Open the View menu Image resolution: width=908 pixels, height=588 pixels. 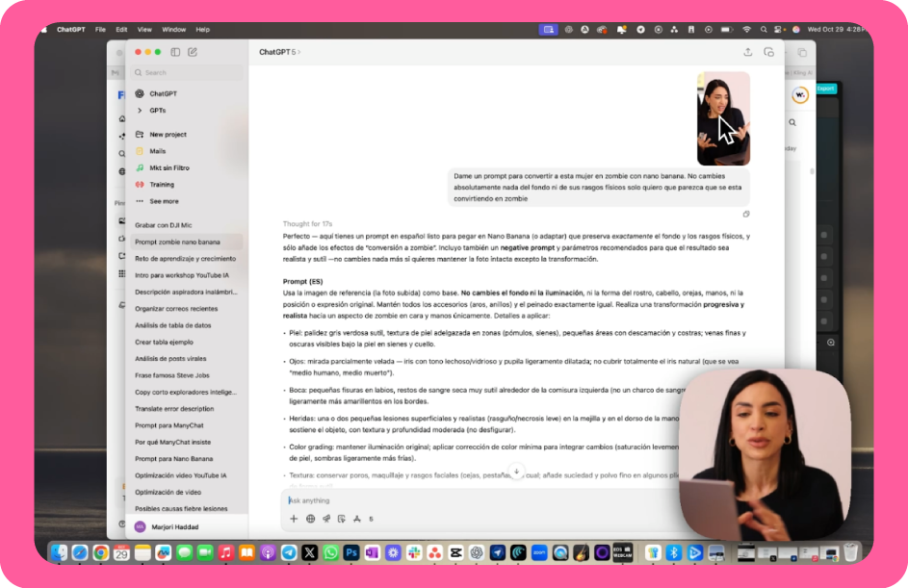point(144,30)
